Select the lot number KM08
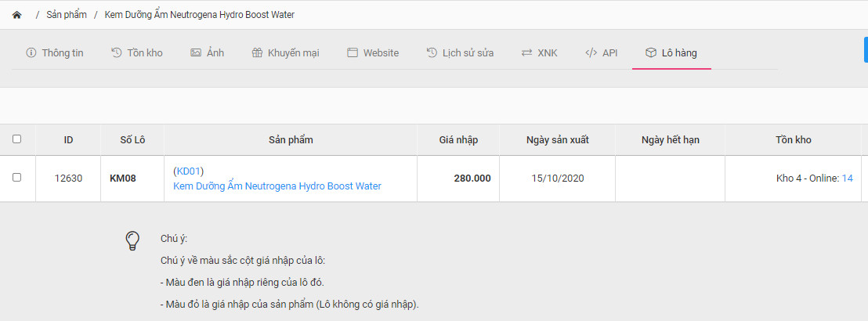This screenshot has width=868, height=321. [x=123, y=179]
